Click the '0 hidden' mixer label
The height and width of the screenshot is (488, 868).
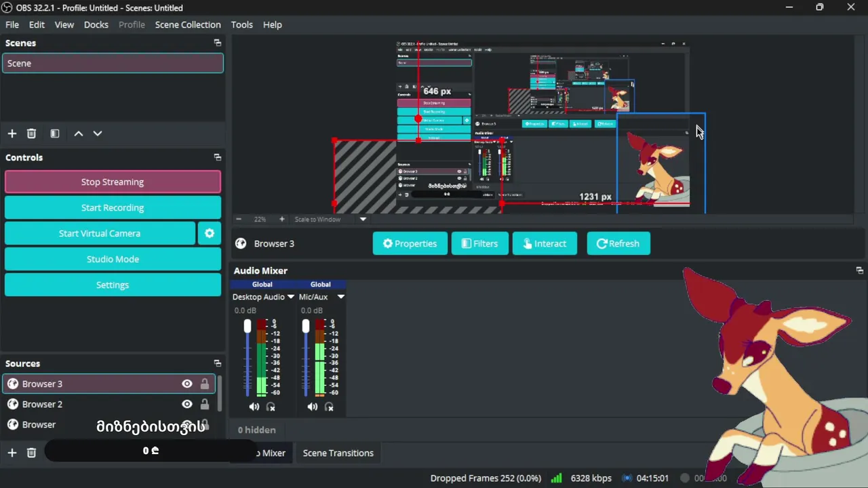257,430
